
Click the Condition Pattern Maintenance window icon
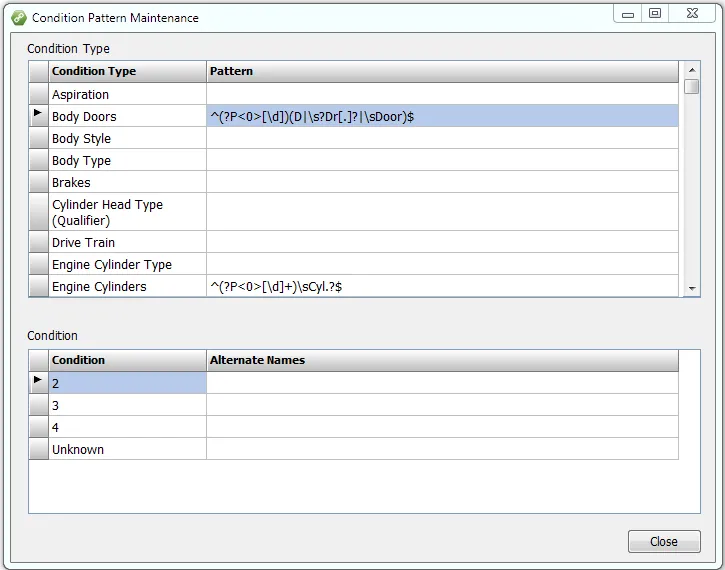pos(18,17)
